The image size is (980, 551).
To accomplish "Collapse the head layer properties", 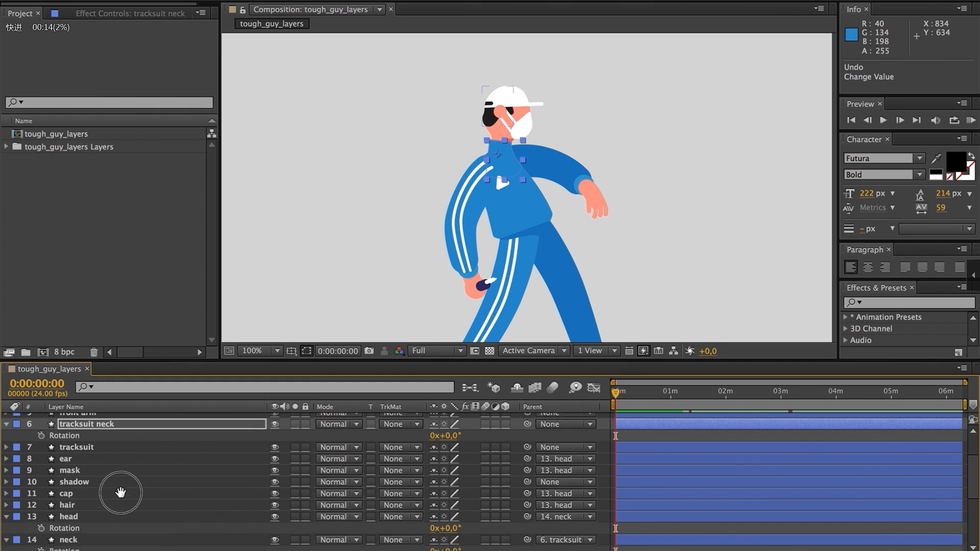I will 6,516.
